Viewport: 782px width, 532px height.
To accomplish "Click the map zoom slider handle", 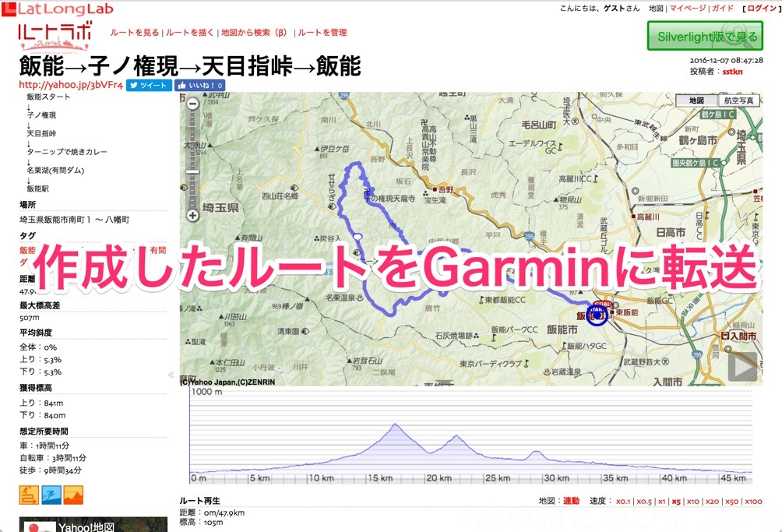I will click(192, 171).
